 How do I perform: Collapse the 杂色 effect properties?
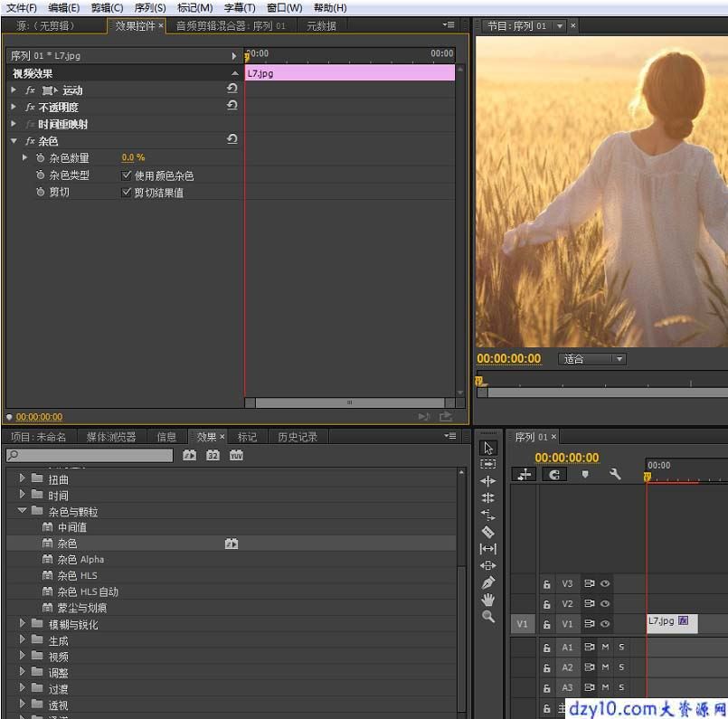(x=14, y=141)
